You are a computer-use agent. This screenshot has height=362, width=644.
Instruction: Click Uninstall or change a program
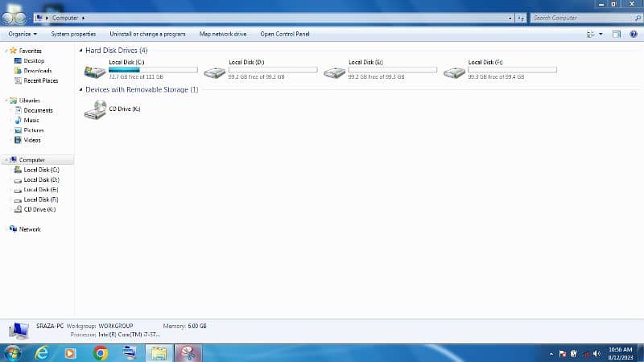click(147, 34)
